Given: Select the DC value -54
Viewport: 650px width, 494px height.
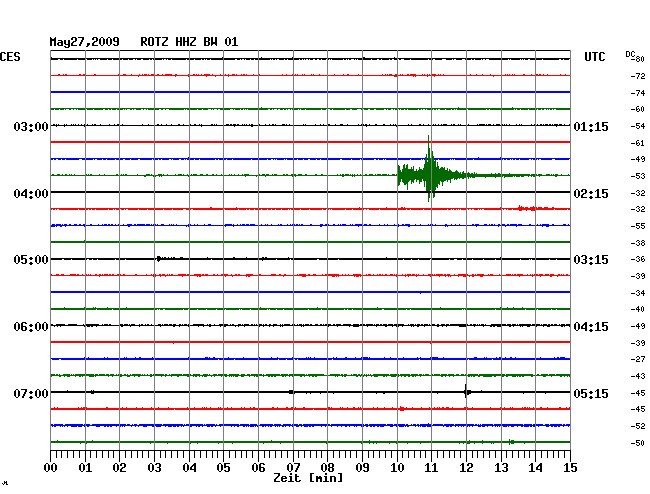Looking at the screenshot, I should (638, 126).
